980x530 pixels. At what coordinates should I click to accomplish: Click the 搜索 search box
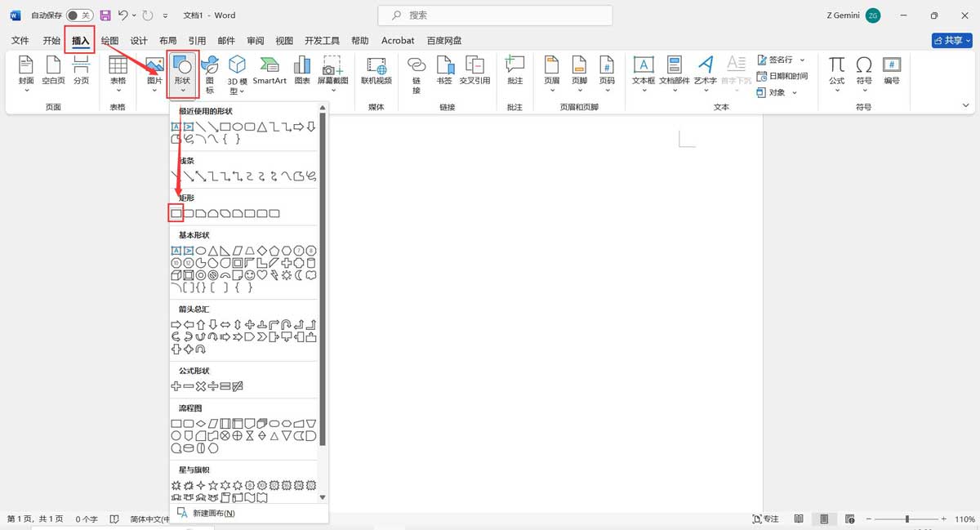[x=493, y=15]
